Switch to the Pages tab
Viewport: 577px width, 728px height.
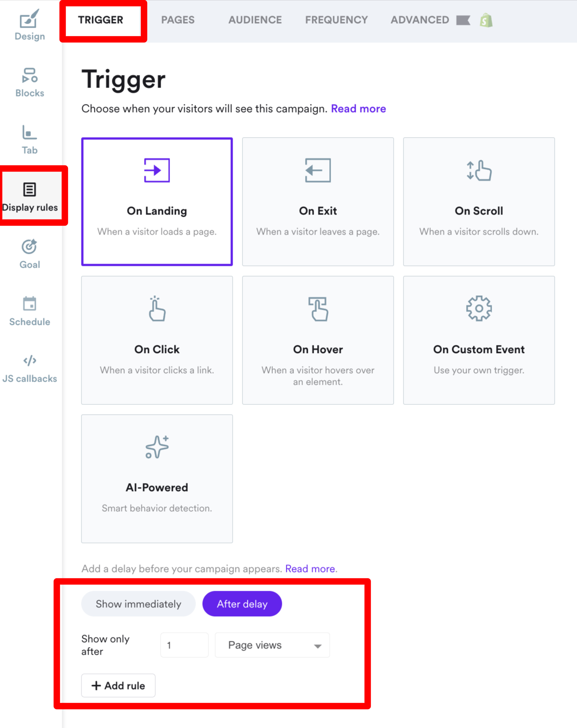pyautogui.click(x=178, y=20)
